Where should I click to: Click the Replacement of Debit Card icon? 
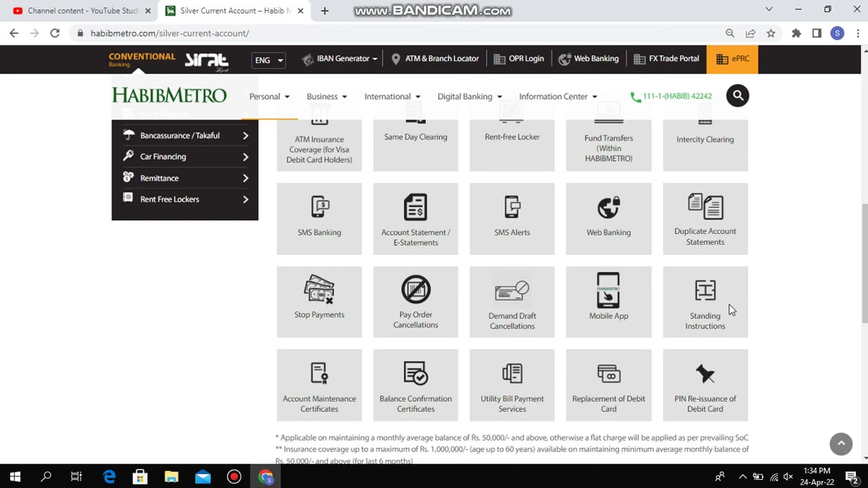coord(608,373)
